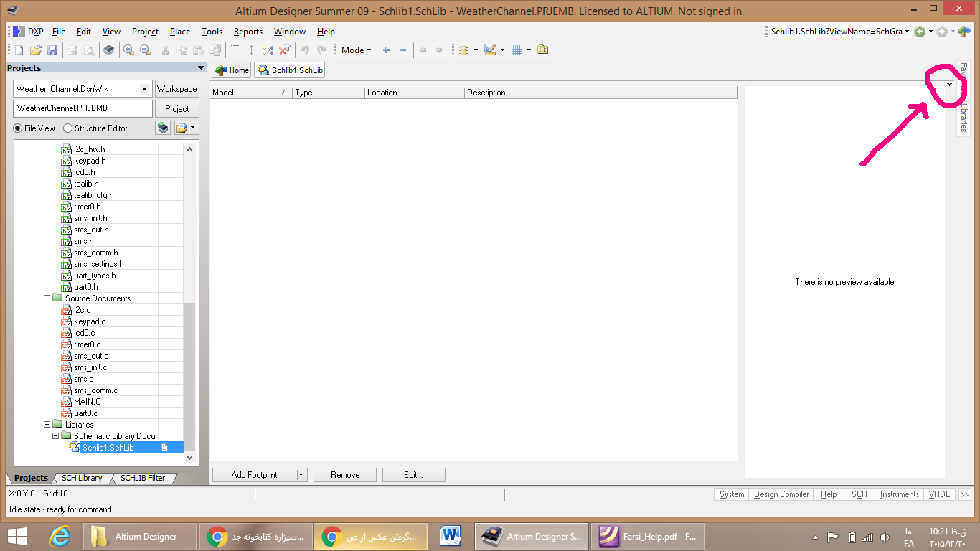Viewport: 980px width, 551px height.
Task: Click the Move Objects crosshair icon
Action: [251, 50]
